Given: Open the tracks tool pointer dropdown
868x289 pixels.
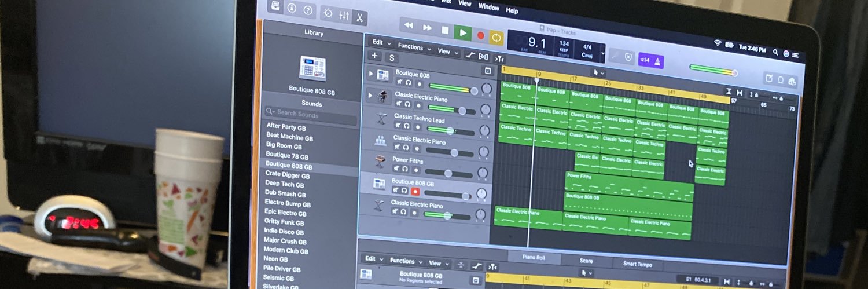Looking at the screenshot, I should (598, 72).
